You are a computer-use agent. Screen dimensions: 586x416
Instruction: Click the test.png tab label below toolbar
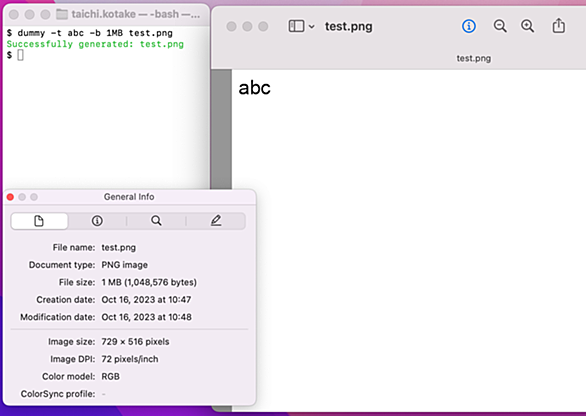474,58
